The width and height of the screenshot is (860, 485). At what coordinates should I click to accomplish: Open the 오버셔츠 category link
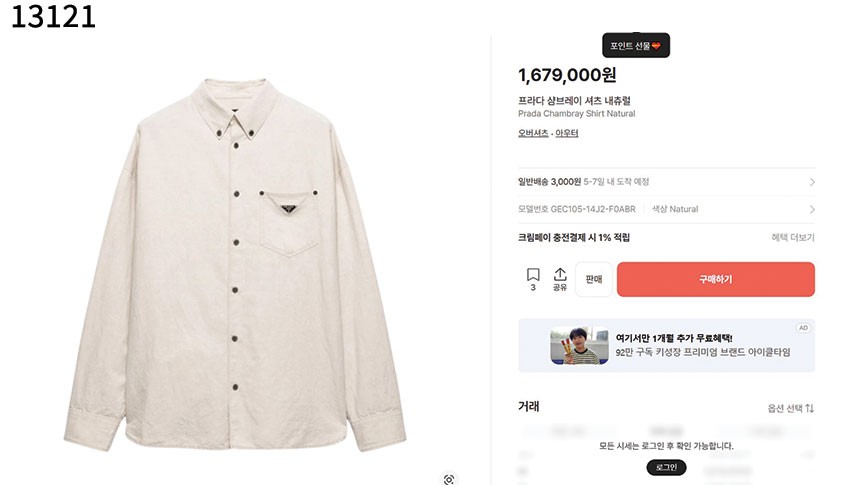(532, 133)
